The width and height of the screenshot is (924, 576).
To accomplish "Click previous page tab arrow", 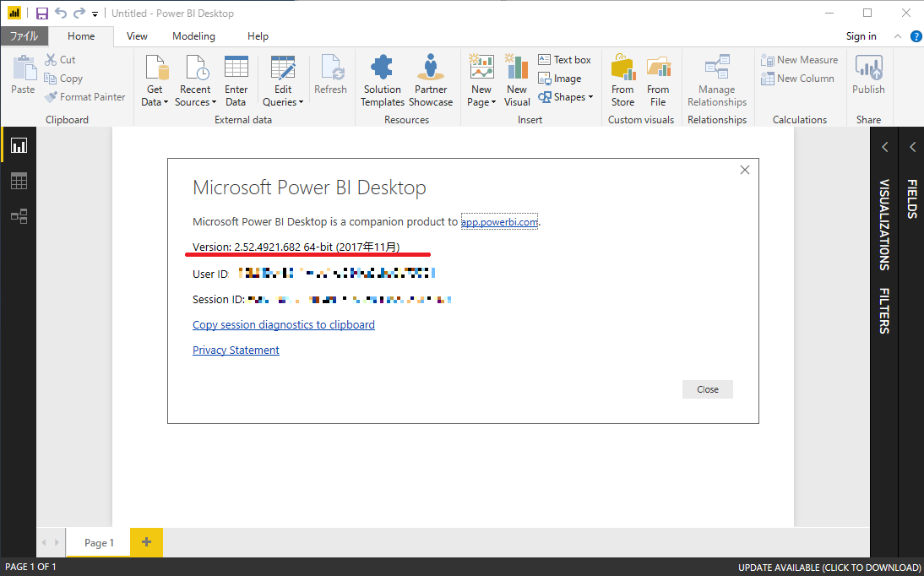I will (44, 542).
